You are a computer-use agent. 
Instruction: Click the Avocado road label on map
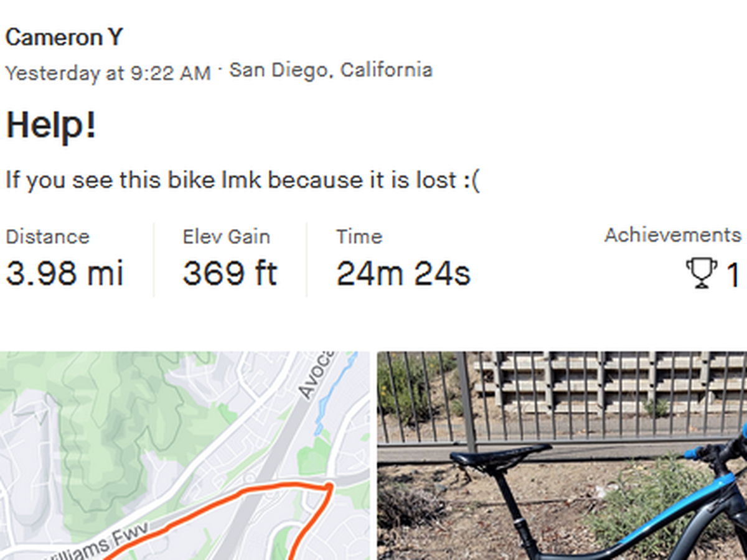pyautogui.click(x=316, y=375)
